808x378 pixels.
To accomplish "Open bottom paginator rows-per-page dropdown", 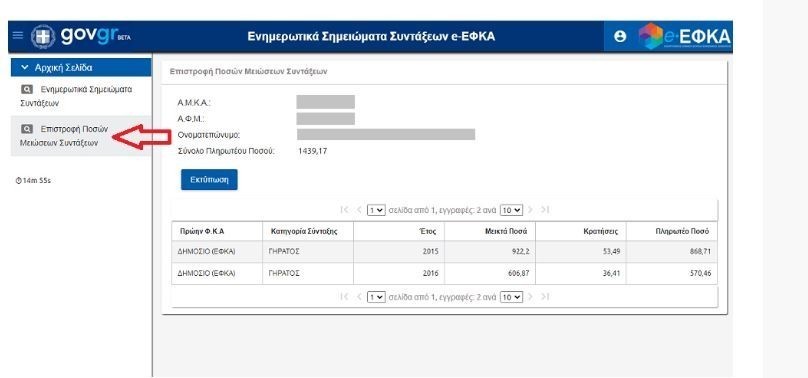I will (x=511, y=297).
